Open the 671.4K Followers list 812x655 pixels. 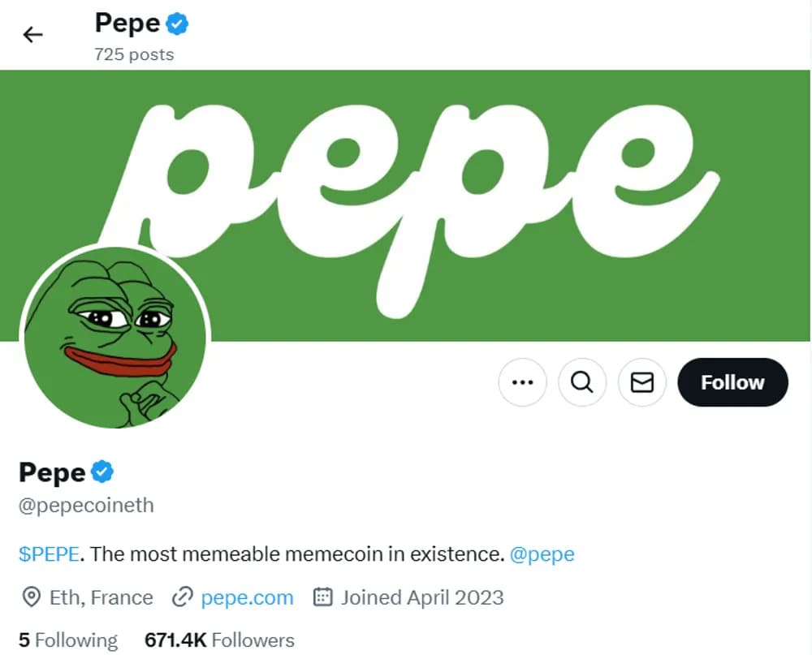coord(218,640)
